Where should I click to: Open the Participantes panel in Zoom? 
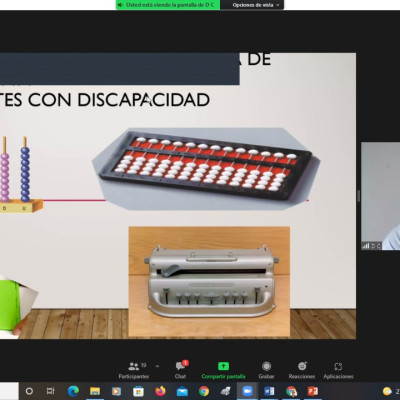tap(134, 370)
